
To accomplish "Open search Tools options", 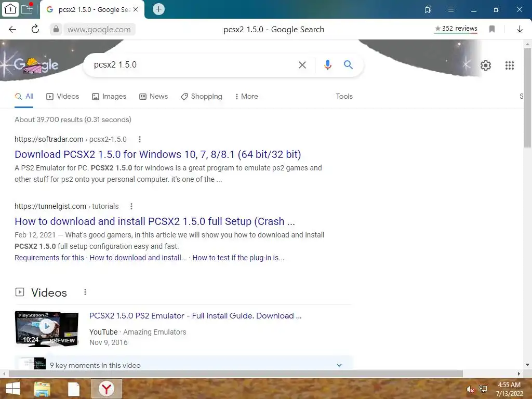I will tap(344, 96).
